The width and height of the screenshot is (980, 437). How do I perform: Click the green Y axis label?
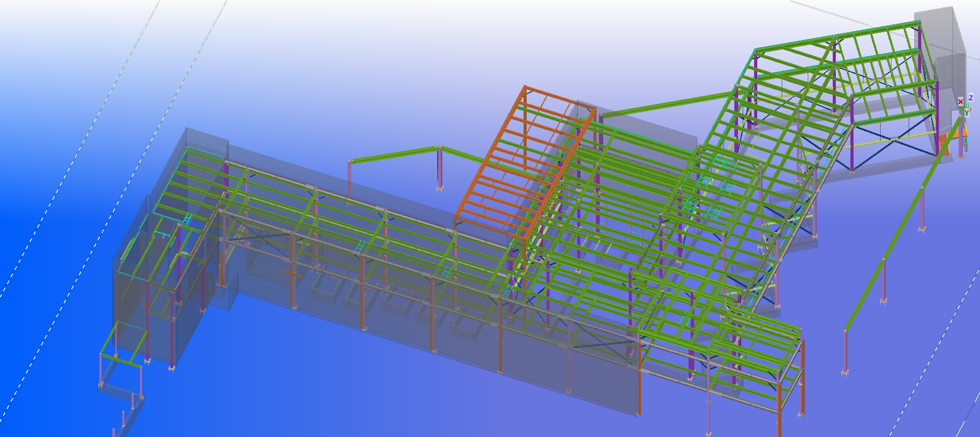pyautogui.click(x=966, y=113)
